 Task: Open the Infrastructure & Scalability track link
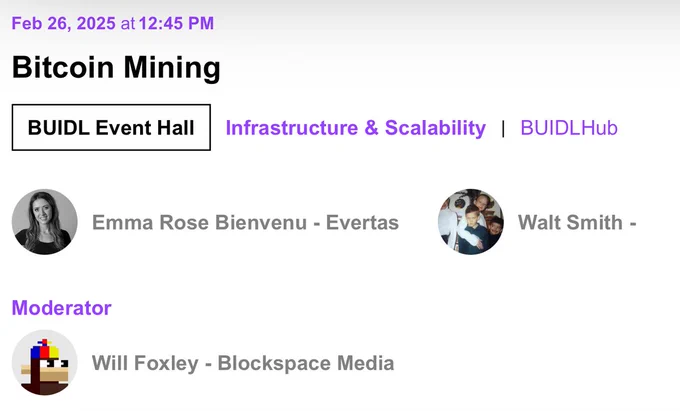coord(356,128)
